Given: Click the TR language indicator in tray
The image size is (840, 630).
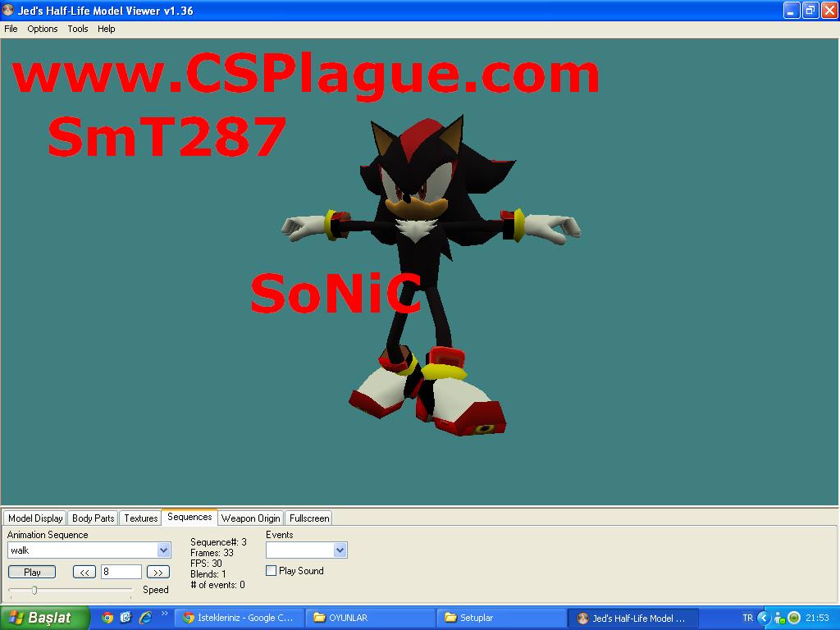Looking at the screenshot, I should coord(747,618).
